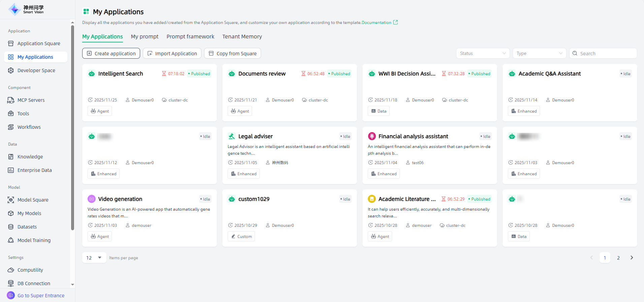Viewport: 644px width, 302px height.
Task: Open the Type filter dropdown
Action: [x=539, y=53]
